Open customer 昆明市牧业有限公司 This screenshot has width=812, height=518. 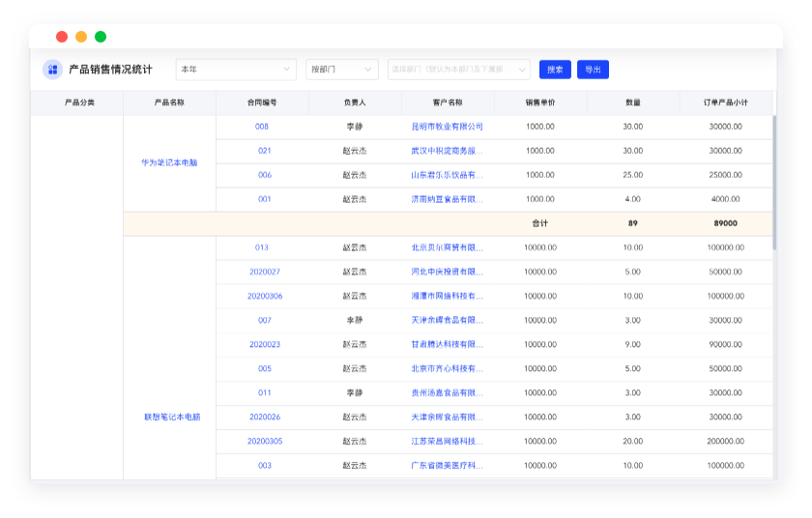click(447, 127)
